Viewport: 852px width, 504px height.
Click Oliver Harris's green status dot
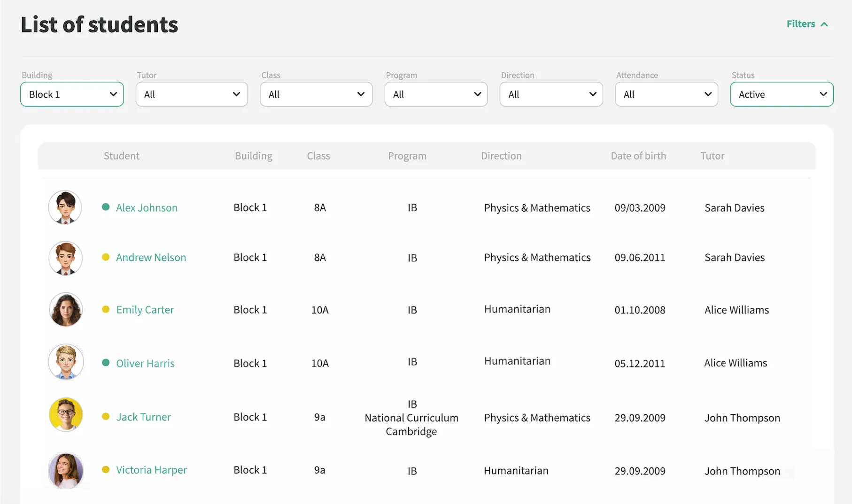click(x=105, y=363)
